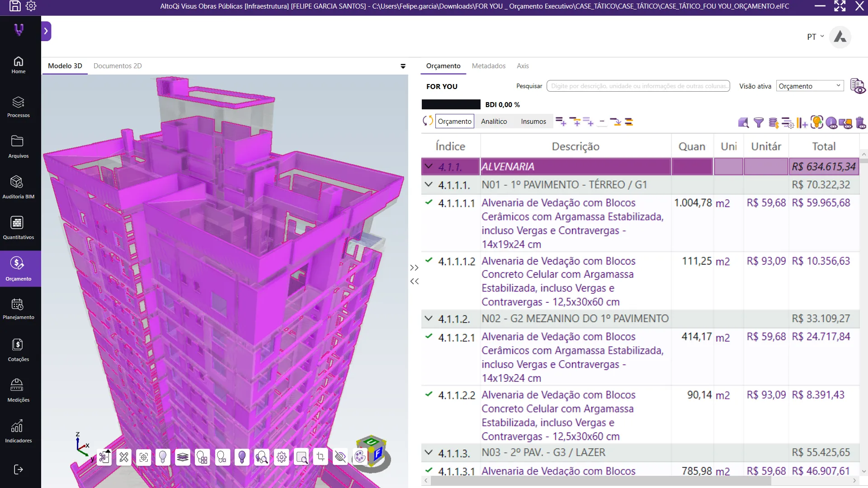Viewport: 868px width, 488px height.
Task: Switch to Axis tab
Action: click(523, 66)
